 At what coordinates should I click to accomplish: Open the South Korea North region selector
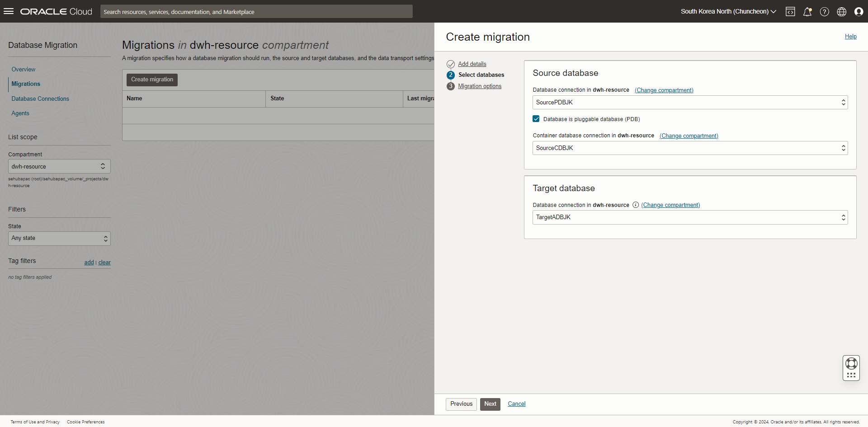pos(728,12)
